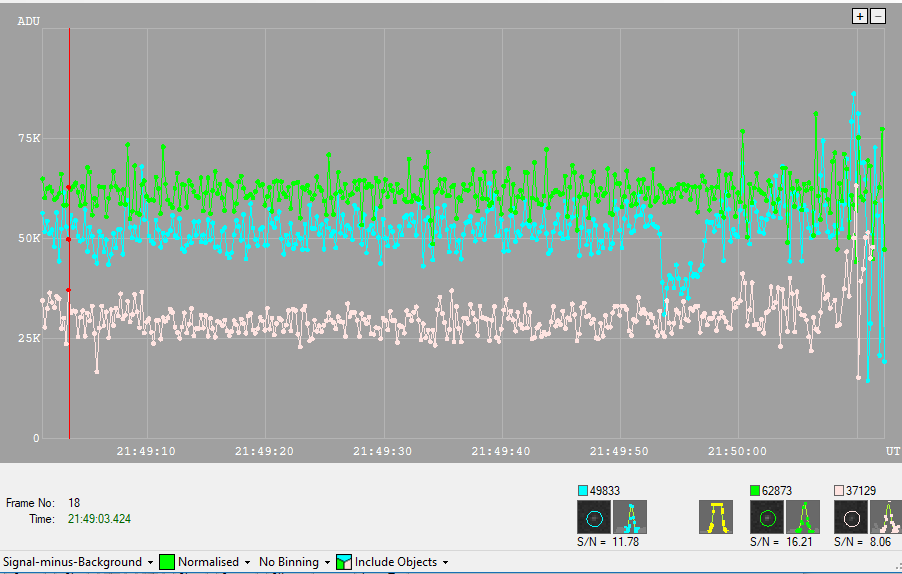Image resolution: width=902 pixels, height=574 pixels.
Task: Click the cyan color swatch beside 49833
Action: 583,491
